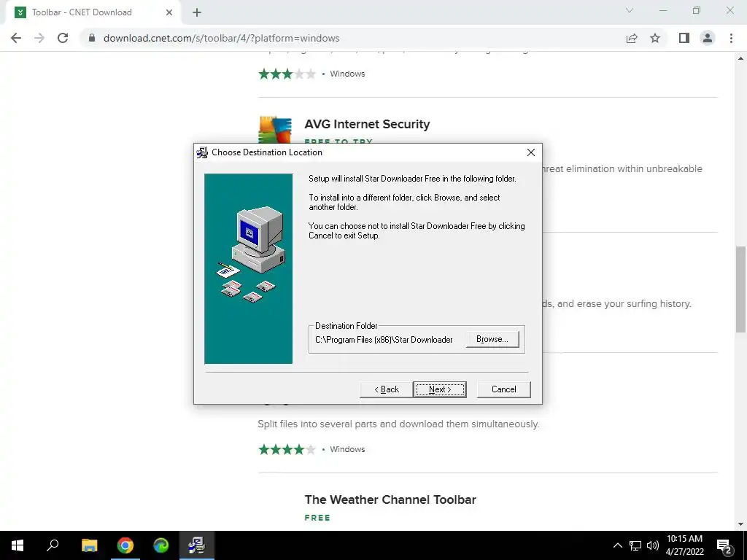The width and height of the screenshot is (747, 560).
Task: Show hidden system tray icons
Action: coord(617,545)
